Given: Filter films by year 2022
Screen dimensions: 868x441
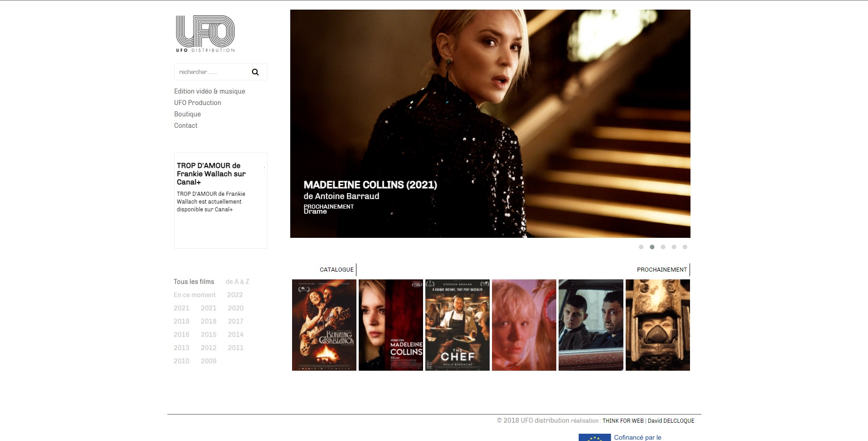Looking at the screenshot, I should (x=235, y=295).
